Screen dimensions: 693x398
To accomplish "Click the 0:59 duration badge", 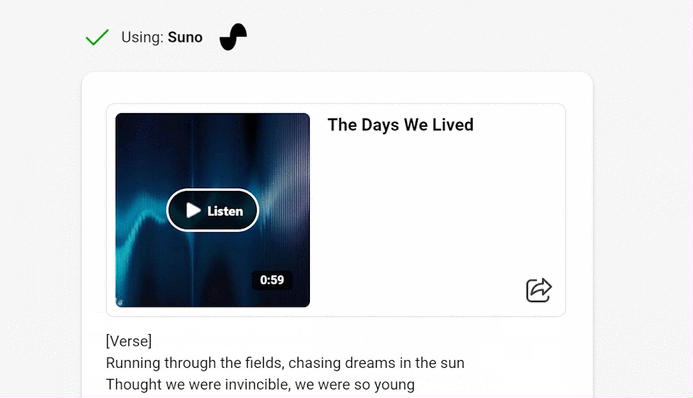I will [272, 280].
